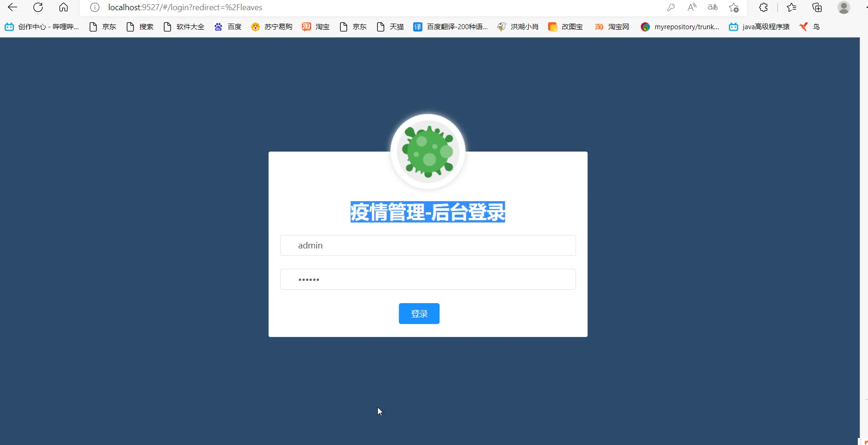Open the first 京东 bookmark
868x445 pixels.
click(103, 27)
